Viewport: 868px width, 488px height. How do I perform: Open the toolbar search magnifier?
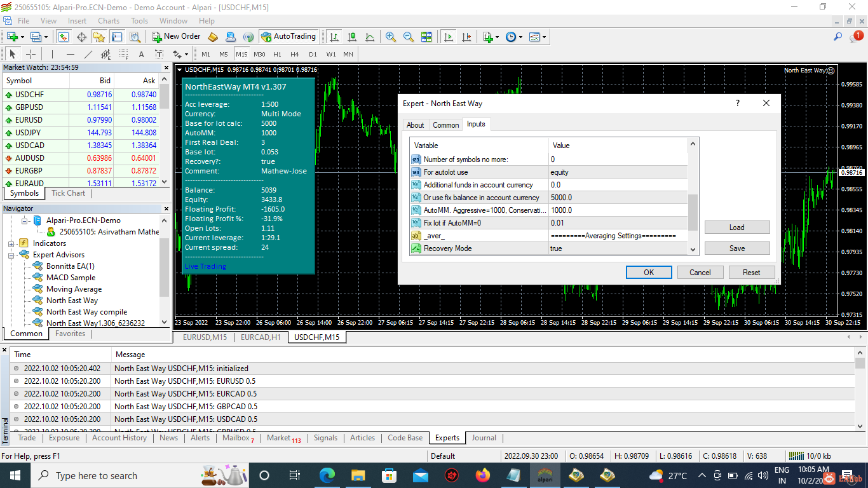(838, 37)
